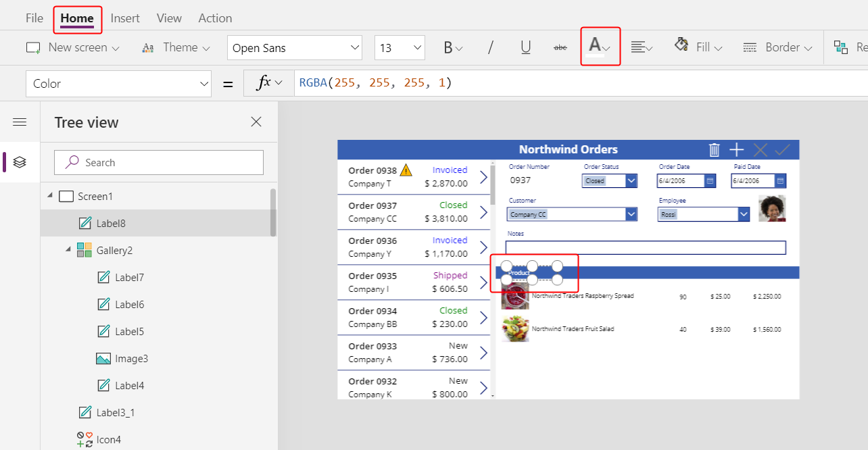This screenshot has height=450, width=868.
Task: Open the Open Sans font dropdown
Action: pyautogui.click(x=295, y=48)
